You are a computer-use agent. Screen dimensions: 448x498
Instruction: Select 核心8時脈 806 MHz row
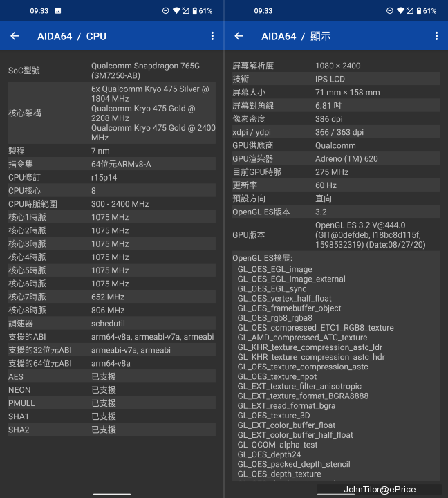[x=112, y=311]
